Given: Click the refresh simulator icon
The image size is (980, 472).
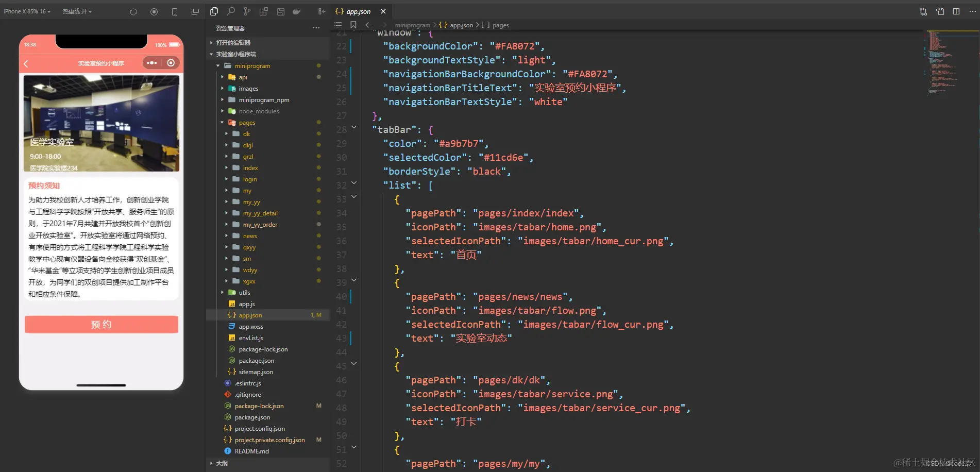Looking at the screenshot, I should (133, 12).
